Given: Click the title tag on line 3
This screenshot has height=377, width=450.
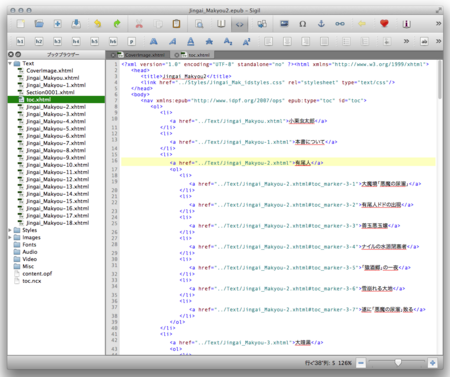Looking at the screenshot, I should tap(186, 76).
